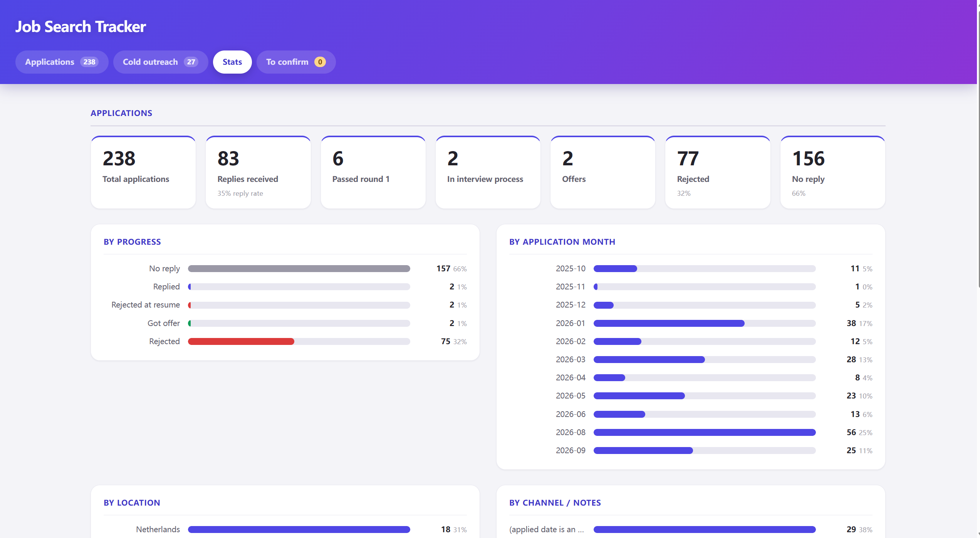Click the 77 Rejected stat card
980x538 pixels.
pyautogui.click(x=718, y=172)
